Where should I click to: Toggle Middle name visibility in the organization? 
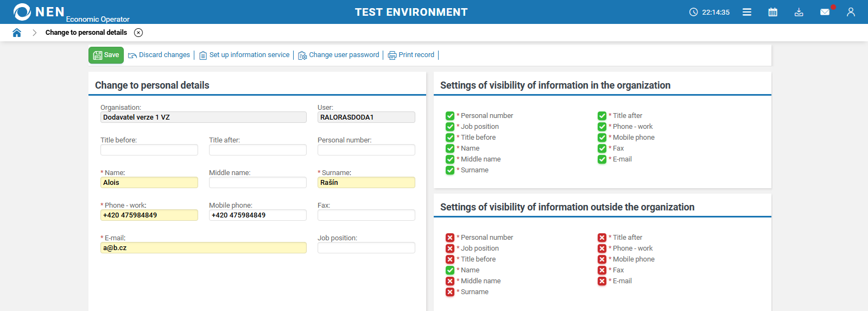(450, 159)
